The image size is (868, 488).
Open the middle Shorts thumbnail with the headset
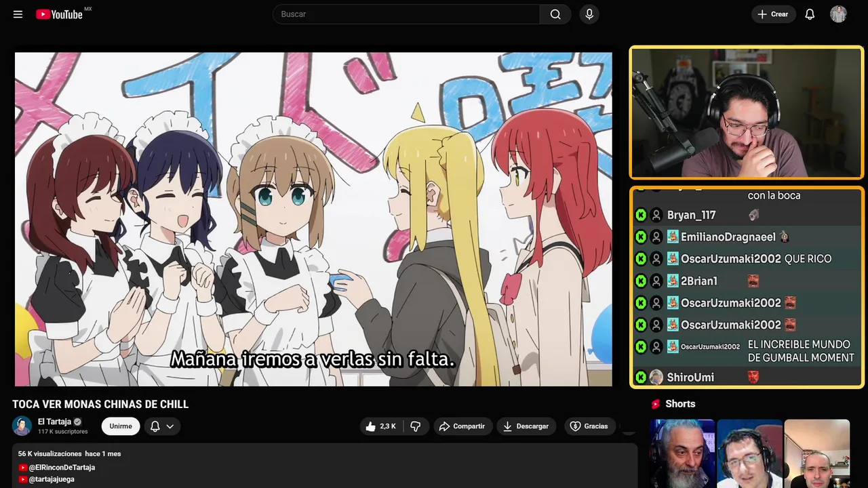(749, 453)
